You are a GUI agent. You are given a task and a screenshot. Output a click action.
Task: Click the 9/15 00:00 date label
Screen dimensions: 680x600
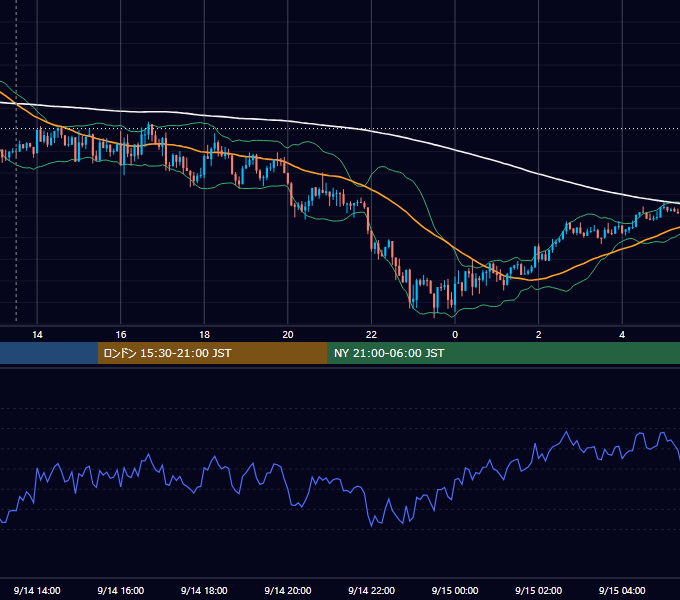[x=455, y=590]
